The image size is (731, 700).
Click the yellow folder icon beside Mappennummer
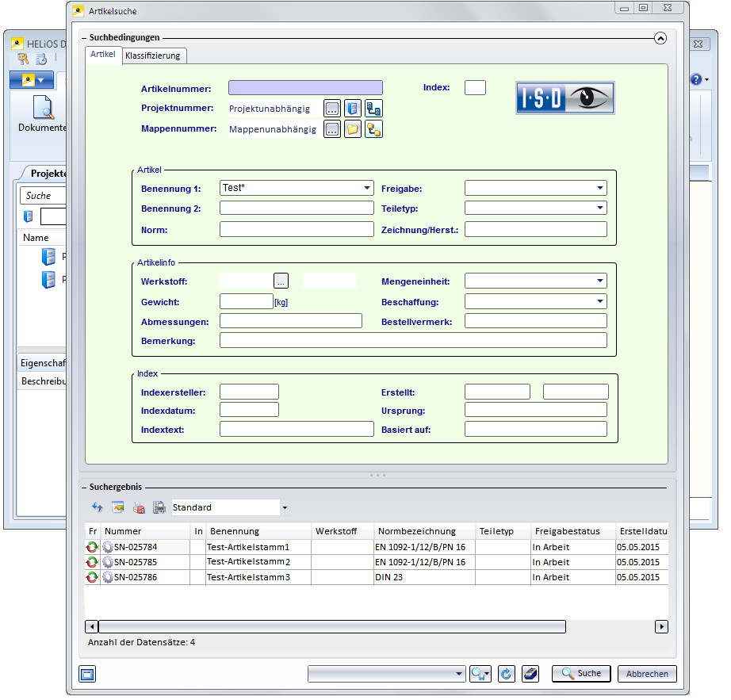(x=353, y=129)
